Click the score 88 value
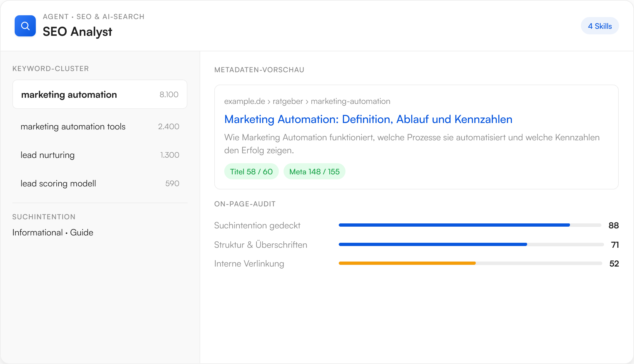634x364 pixels. [x=613, y=225]
